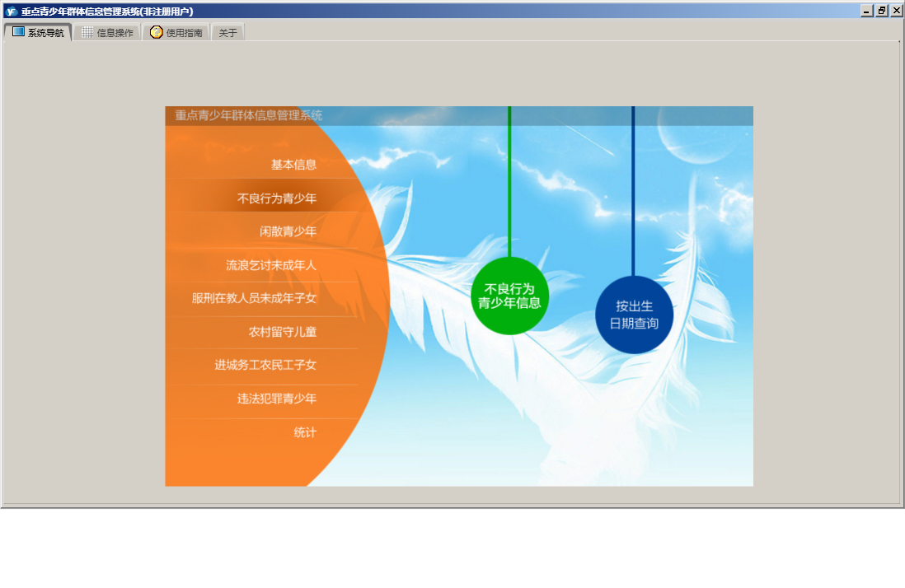This screenshot has height=588, width=905.
Task: Select 不良行为青少年 menu entry
Action: 277,198
